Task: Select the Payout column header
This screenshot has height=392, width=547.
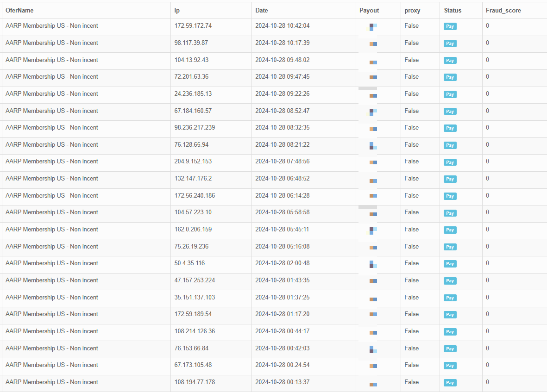Action: tap(369, 11)
